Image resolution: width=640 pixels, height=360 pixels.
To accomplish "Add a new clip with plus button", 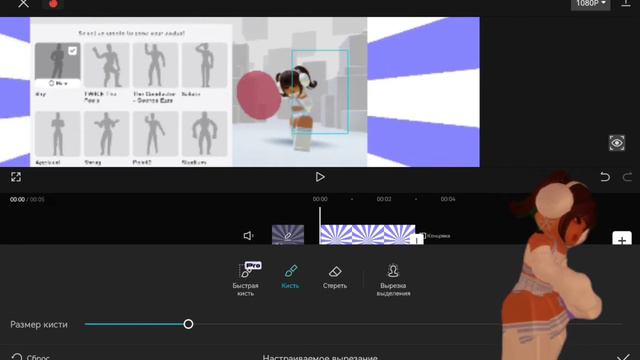I will 622,238.
